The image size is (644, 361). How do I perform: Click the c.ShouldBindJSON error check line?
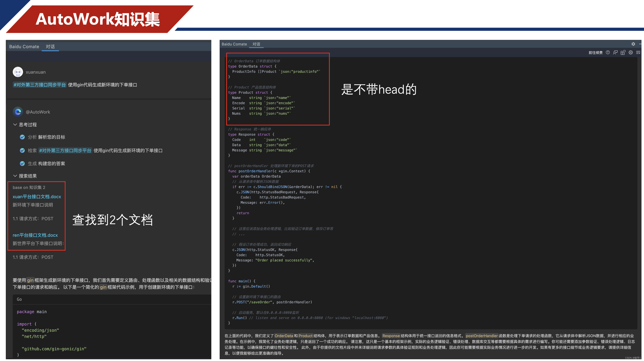[x=287, y=187]
